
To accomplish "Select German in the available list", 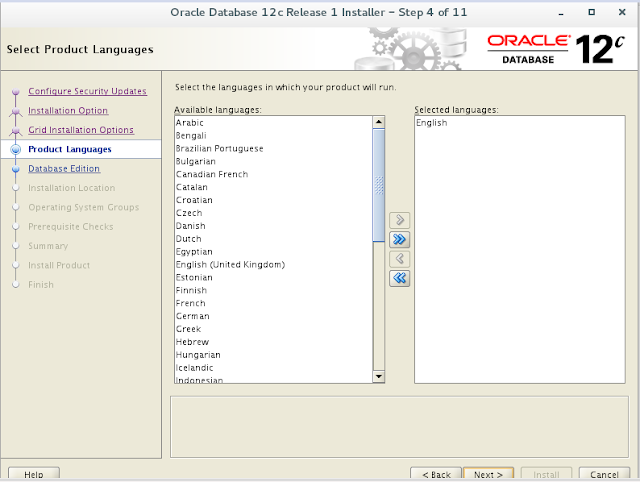I will (x=273, y=316).
